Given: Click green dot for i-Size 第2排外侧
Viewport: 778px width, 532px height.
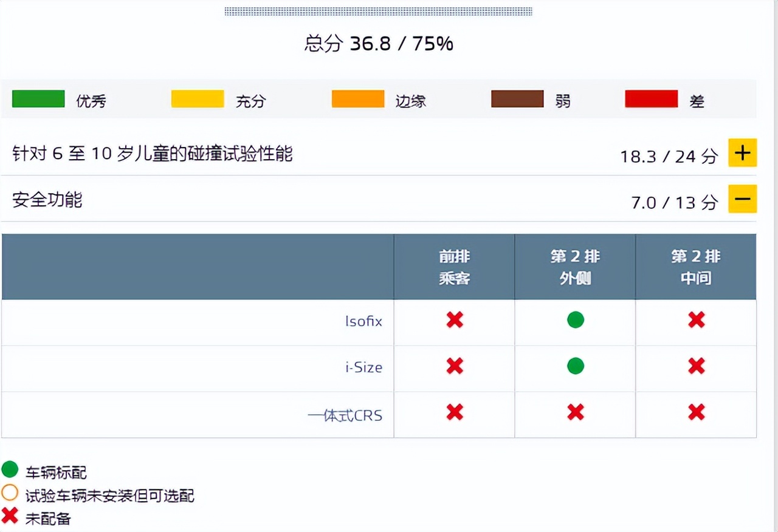Looking at the screenshot, I should 575,366.
